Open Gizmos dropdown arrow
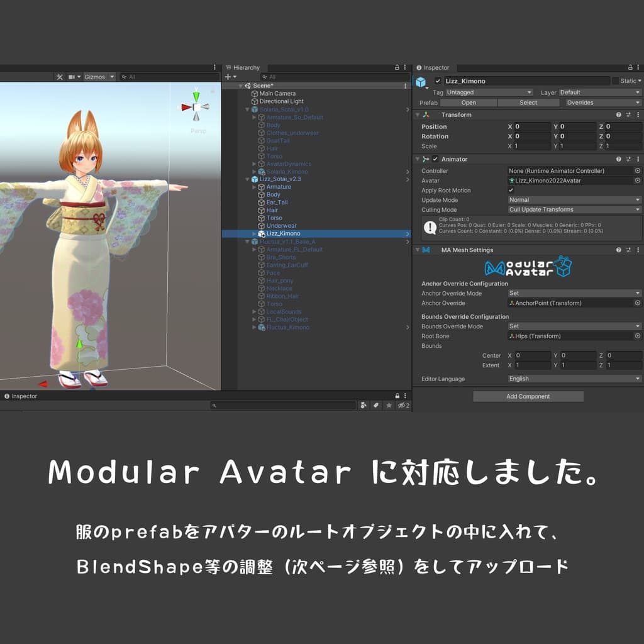Screen dimensions: 644x644 coord(112,77)
